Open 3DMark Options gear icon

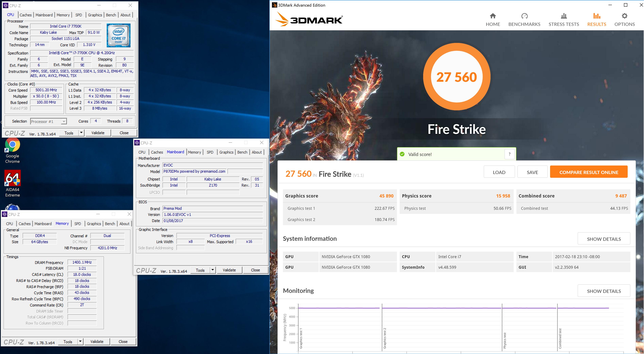(x=624, y=16)
